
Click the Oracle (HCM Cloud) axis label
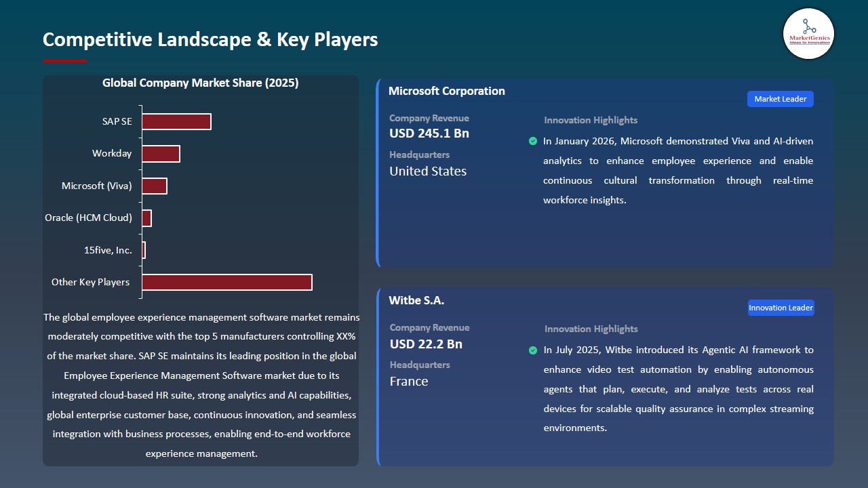click(x=89, y=218)
